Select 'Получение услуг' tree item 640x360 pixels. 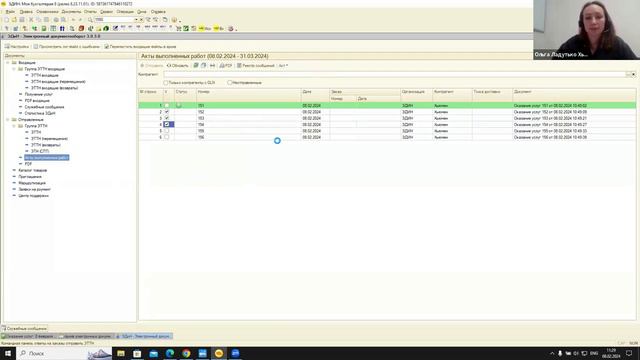(x=38, y=94)
